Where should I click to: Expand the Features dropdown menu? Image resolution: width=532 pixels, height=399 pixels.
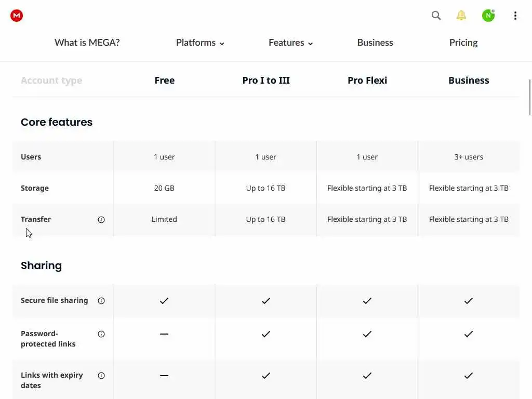click(x=290, y=43)
